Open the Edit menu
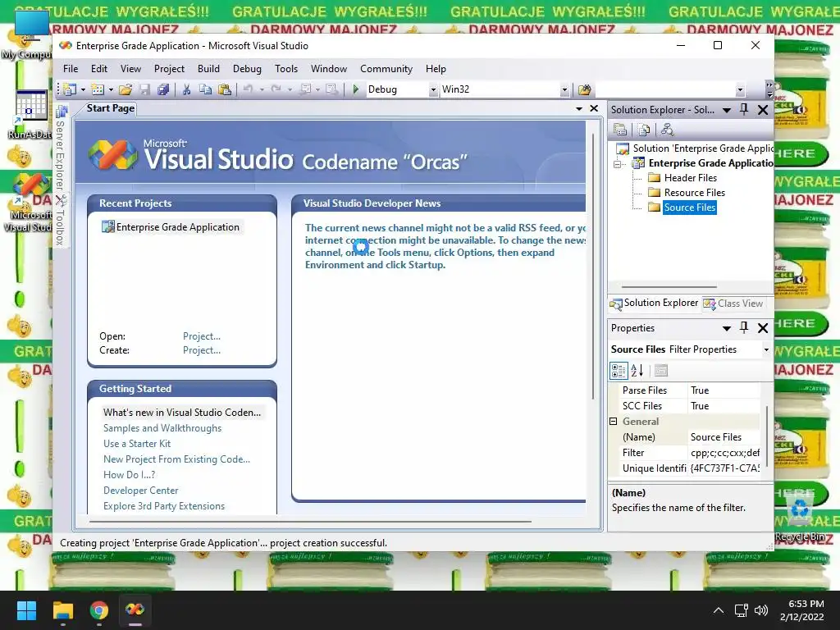The height and width of the screenshot is (630, 840). (99, 69)
